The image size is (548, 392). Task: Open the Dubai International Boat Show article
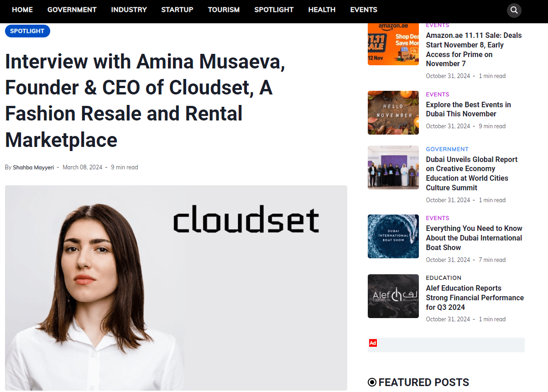pos(474,238)
